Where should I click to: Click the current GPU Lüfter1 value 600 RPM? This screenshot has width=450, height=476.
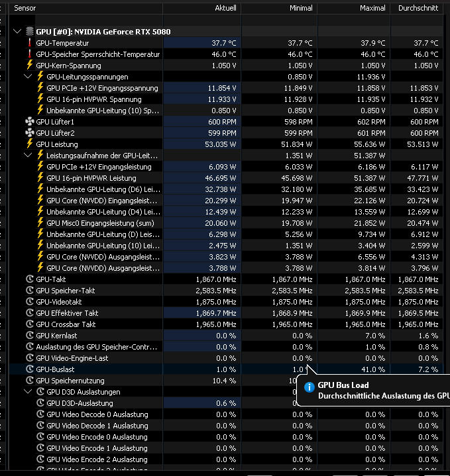point(222,122)
